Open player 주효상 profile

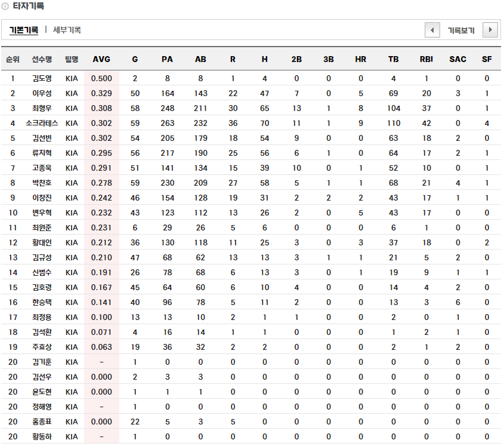point(42,347)
